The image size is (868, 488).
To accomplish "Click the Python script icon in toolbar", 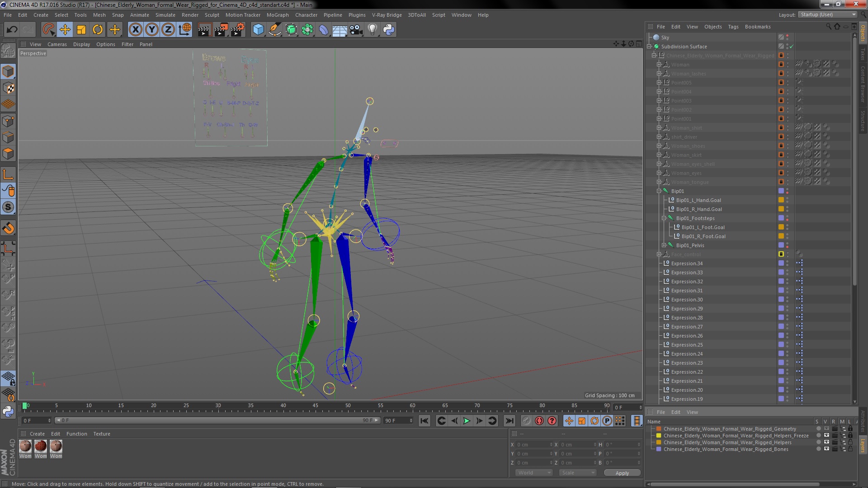I will pos(389,30).
